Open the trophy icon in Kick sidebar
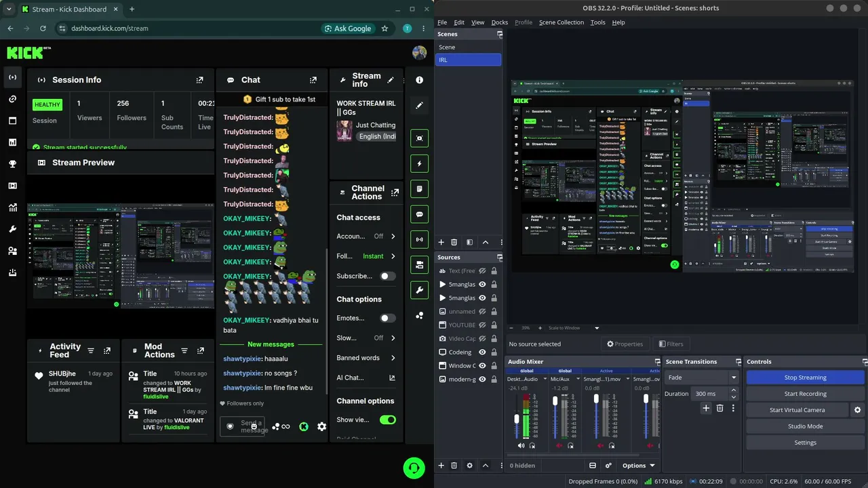868x488 pixels. pos(12,164)
